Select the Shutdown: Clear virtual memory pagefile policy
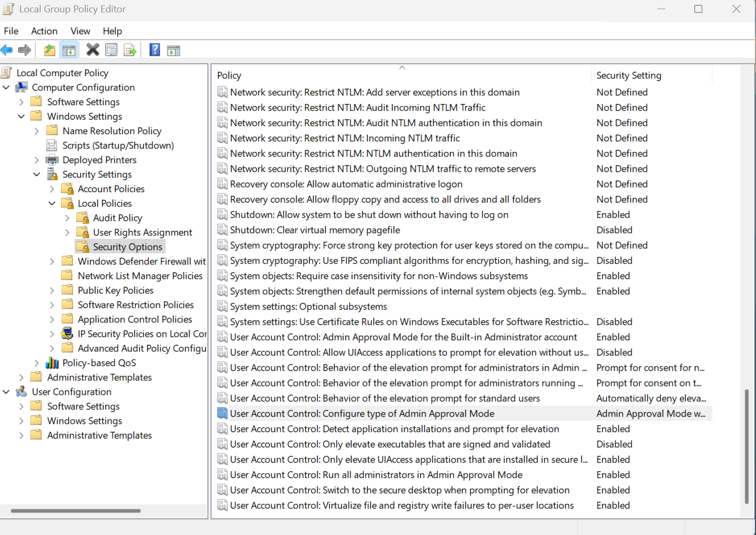This screenshot has width=756, height=535. [x=315, y=230]
